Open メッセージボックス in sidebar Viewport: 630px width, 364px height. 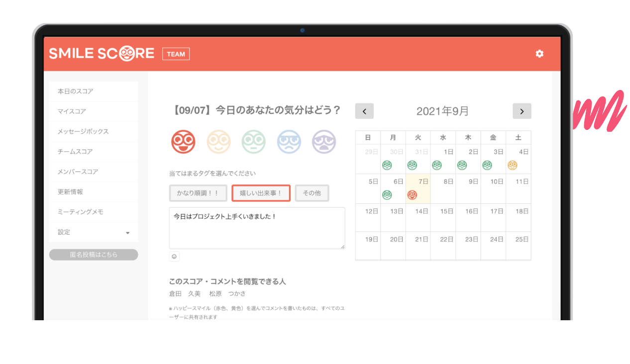coord(94,132)
